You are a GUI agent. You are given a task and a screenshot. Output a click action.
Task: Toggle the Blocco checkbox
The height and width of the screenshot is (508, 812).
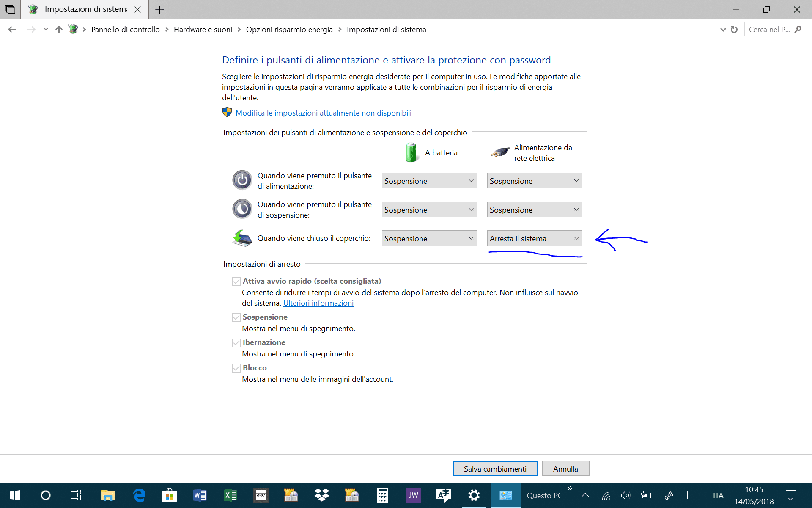coord(236,368)
